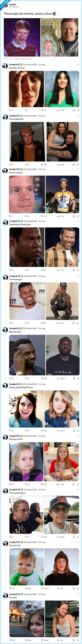Share the Big brain guy tweet
The height and width of the screenshot is (644, 82).
tap(78, 379)
